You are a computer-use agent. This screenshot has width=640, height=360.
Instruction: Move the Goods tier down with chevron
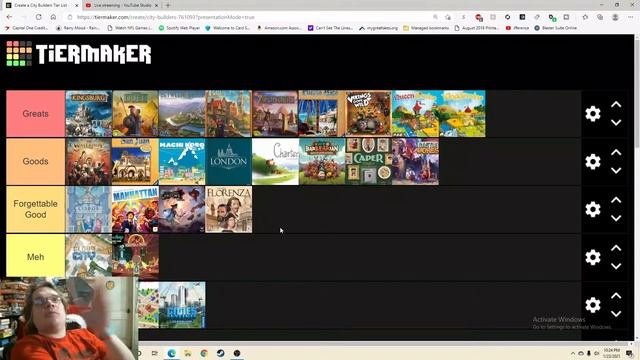(616, 170)
